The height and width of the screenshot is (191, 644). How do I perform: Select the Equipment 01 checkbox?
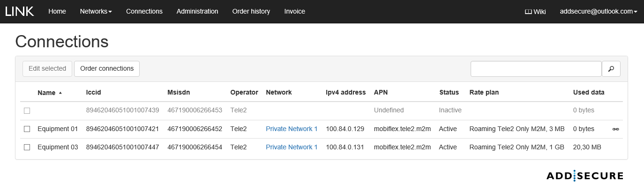click(27, 129)
